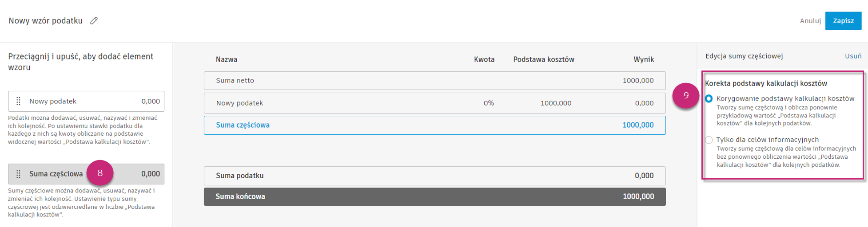Click the Anuluj link
The width and height of the screenshot is (868, 227).
810,21
